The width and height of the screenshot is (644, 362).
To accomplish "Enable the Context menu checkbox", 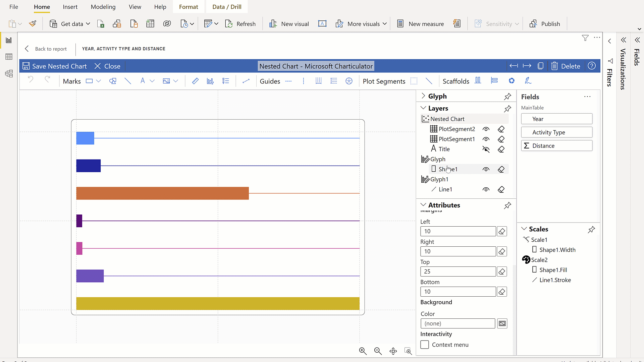I will pyautogui.click(x=425, y=345).
